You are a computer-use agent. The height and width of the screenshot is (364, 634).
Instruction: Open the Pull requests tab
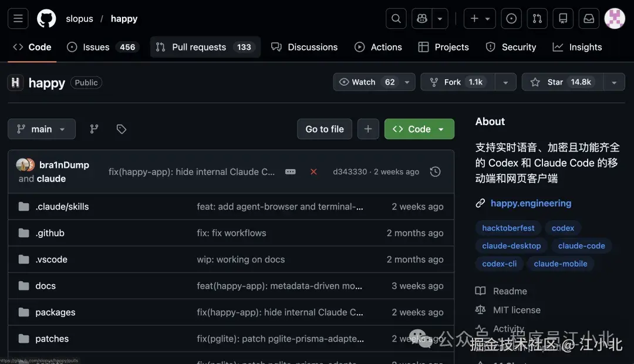205,48
